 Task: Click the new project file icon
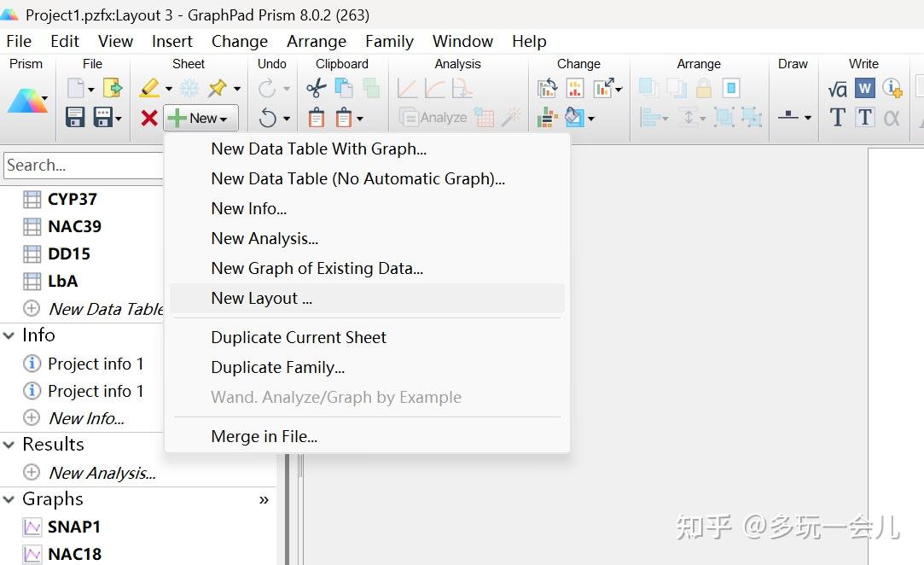click(75, 89)
